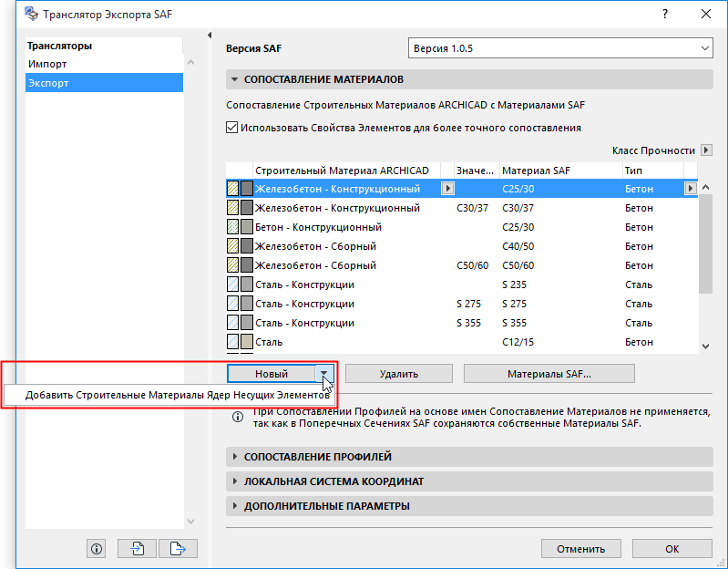Image resolution: width=728 pixels, height=569 pixels.
Task: Expand the СОПОСТАВЛЕНИЕ ПРОФИЛЕЙ section
Action: (x=234, y=457)
